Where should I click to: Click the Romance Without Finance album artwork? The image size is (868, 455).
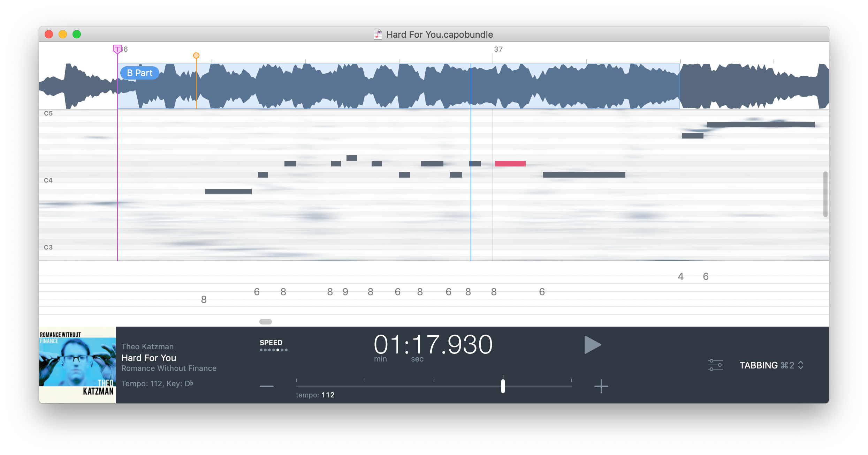tap(77, 365)
